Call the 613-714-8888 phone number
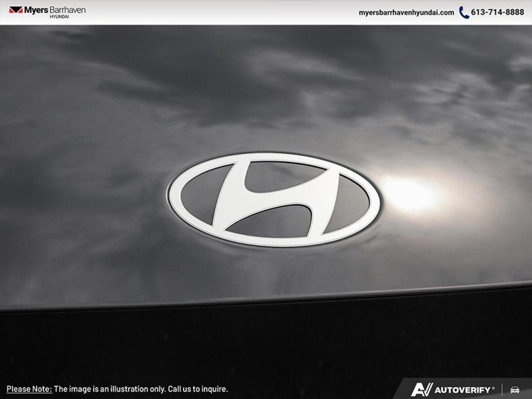Image resolution: width=532 pixels, height=399 pixels. pyautogui.click(x=497, y=12)
